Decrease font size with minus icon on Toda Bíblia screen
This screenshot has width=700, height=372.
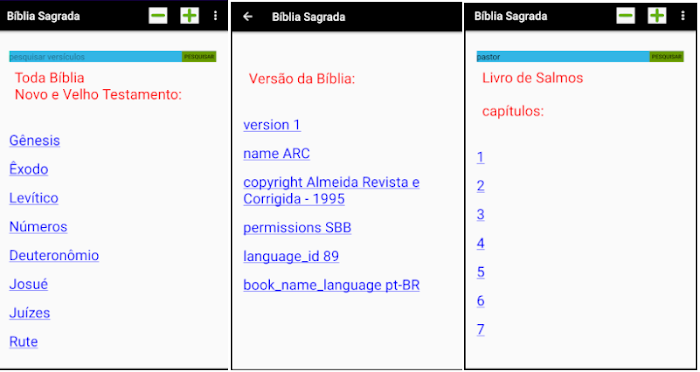(158, 16)
